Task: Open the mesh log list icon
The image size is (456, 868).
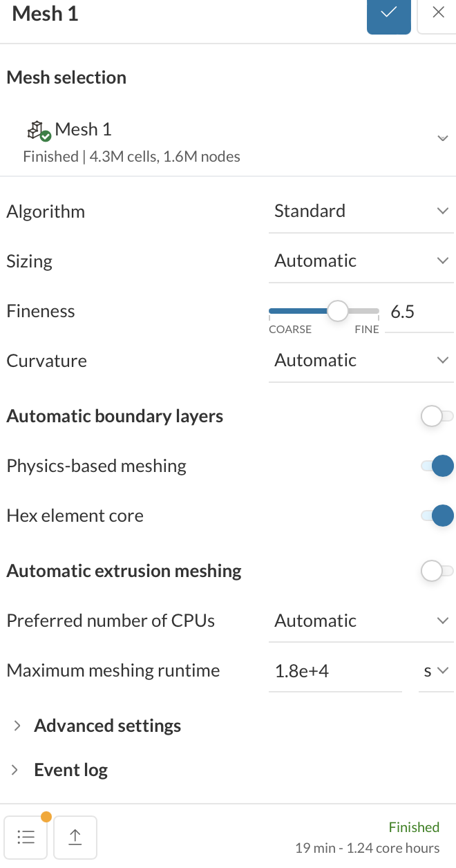Action: pos(26,837)
